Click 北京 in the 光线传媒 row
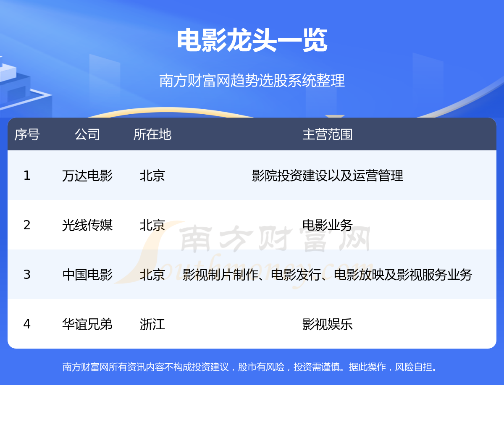Viewport: 504px width, 441px height. (152, 225)
